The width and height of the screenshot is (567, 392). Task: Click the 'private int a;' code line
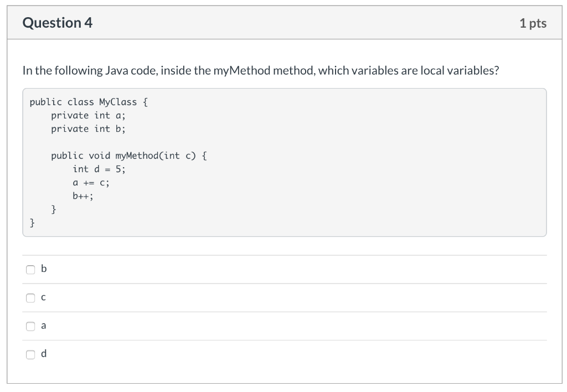click(90, 115)
